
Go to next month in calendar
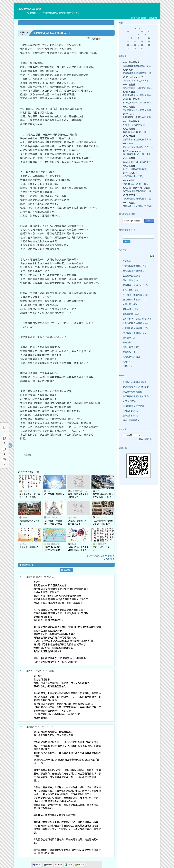point(149,29)
